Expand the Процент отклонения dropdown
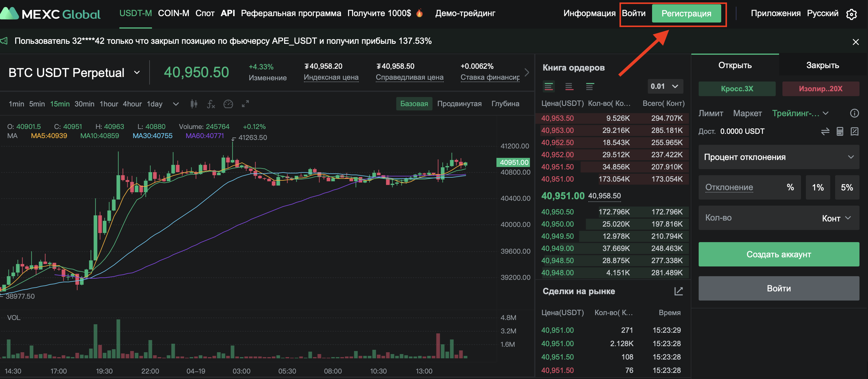This screenshot has width=868, height=379. tap(778, 157)
